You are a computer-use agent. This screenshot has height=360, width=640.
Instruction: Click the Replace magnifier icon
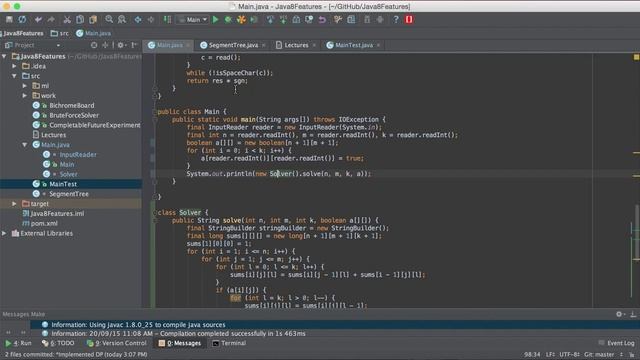(x=122, y=19)
